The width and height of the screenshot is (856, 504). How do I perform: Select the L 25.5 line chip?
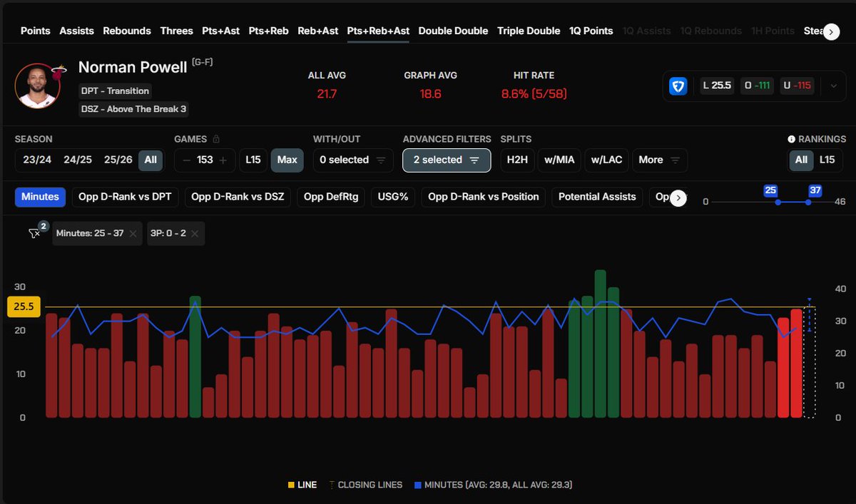(717, 86)
